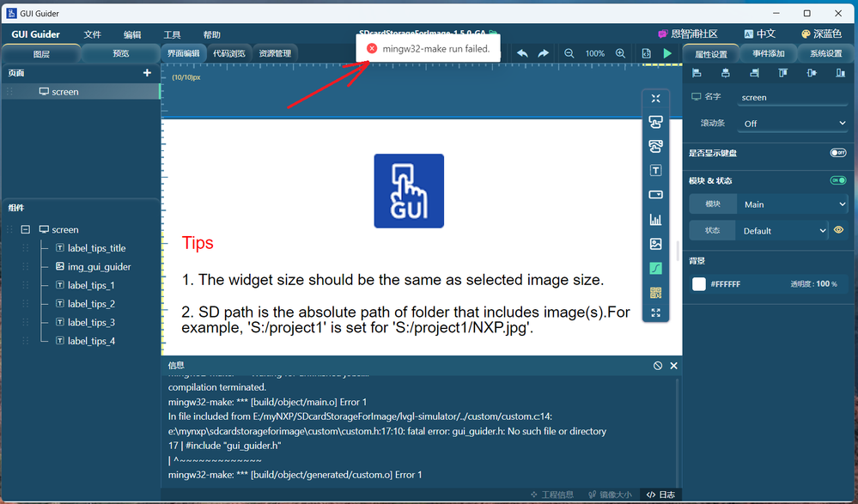
Task: Show 镜像大小 in the bottom bar
Action: click(610, 495)
